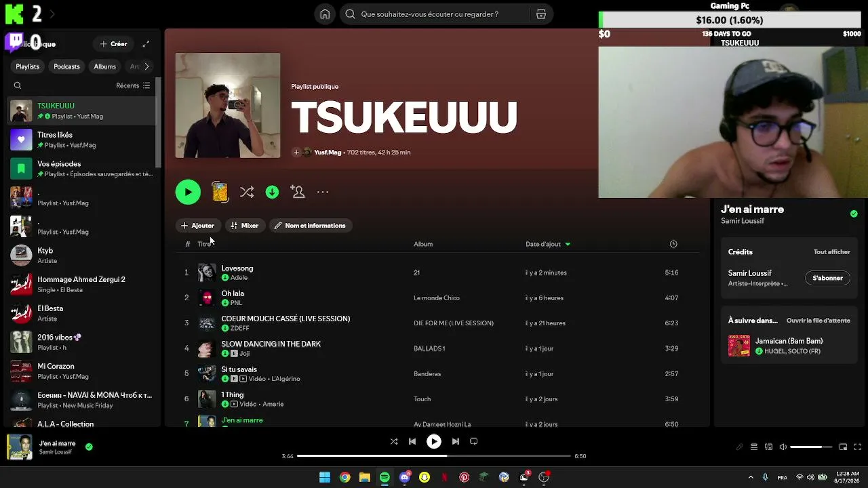Toggle the green saved check for J'en ai marre in player bar
Screen dimensions: 868x488
click(89, 447)
